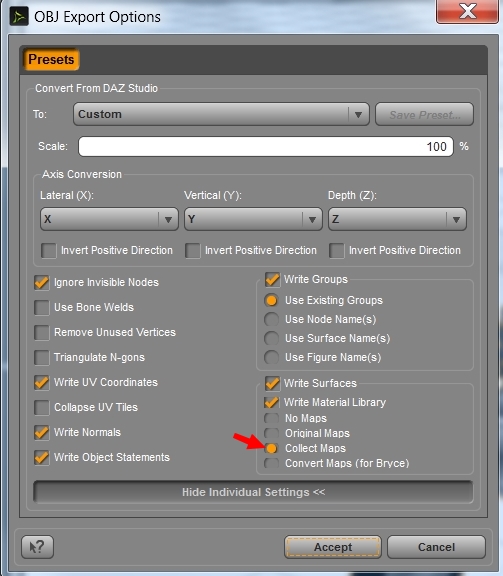The width and height of the screenshot is (503, 576).
Task: Toggle Invert Positive Direction under Depth (Z)
Action: pyautogui.click(x=337, y=251)
